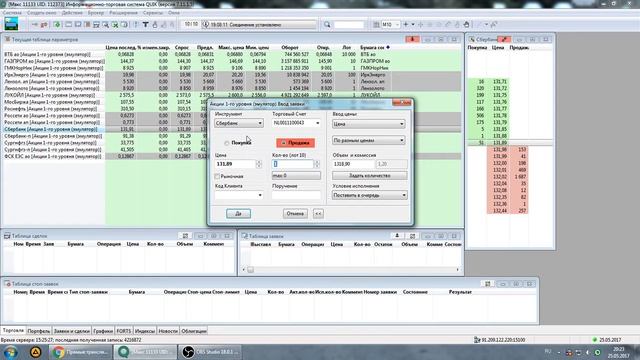This screenshot has width=640, height=360.
Task: Click the Отмена button in order dialog
Action: 295,213
